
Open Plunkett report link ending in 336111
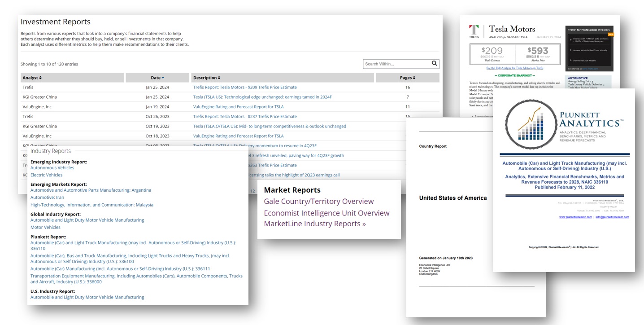click(120, 268)
